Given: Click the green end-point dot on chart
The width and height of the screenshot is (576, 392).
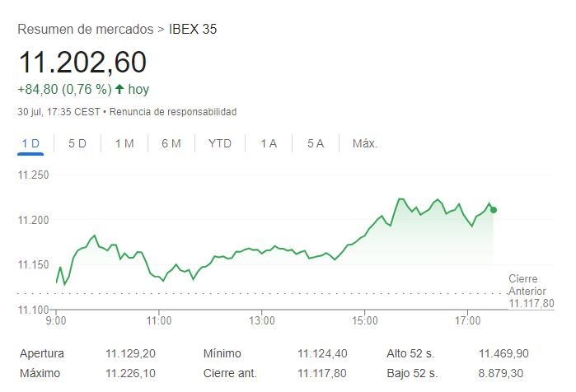Looking at the screenshot, I should coord(494,210).
